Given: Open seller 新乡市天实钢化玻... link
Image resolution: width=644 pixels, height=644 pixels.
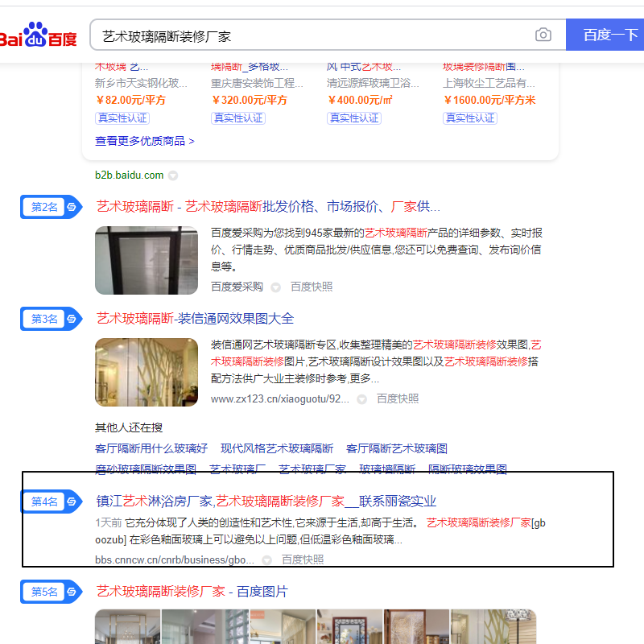Looking at the screenshot, I should point(141,84).
